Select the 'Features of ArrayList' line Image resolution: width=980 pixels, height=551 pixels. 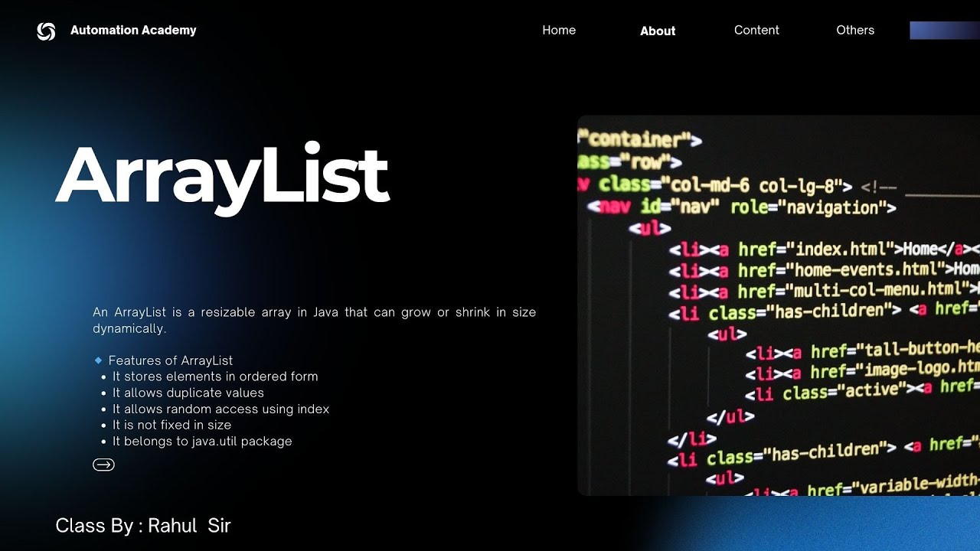coord(170,360)
